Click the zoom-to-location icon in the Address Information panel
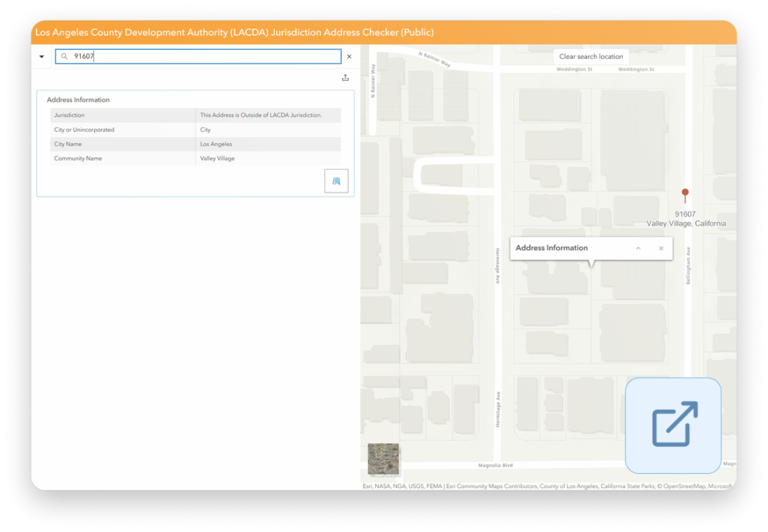The height and width of the screenshot is (532, 768). tap(336, 181)
